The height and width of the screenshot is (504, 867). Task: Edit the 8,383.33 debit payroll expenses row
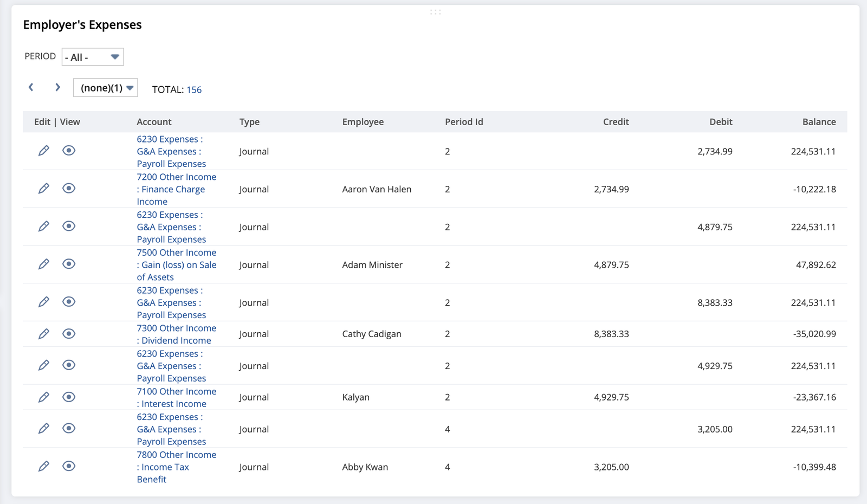click(44, 302)
